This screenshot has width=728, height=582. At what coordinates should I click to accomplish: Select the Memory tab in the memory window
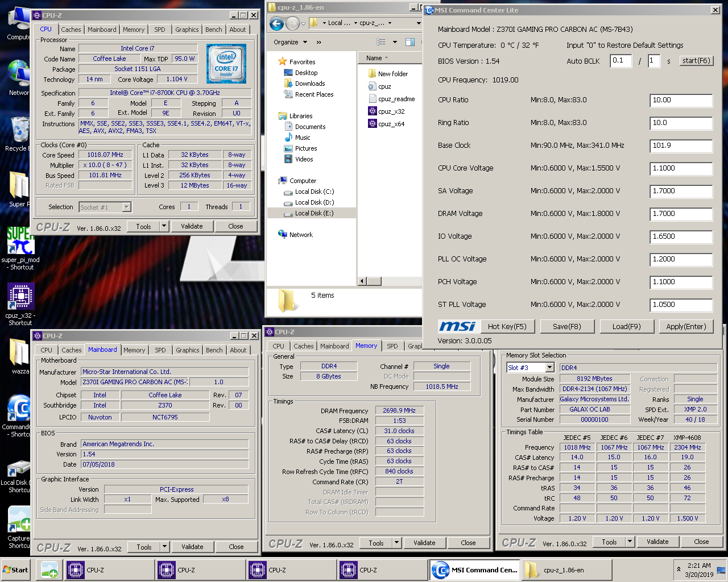[366, 346]
